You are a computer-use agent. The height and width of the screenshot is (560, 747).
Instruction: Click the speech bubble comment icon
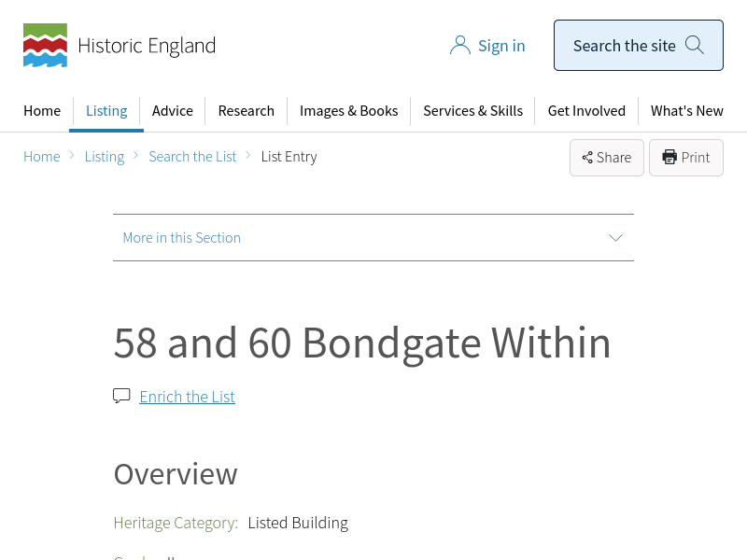coord(121,396)
